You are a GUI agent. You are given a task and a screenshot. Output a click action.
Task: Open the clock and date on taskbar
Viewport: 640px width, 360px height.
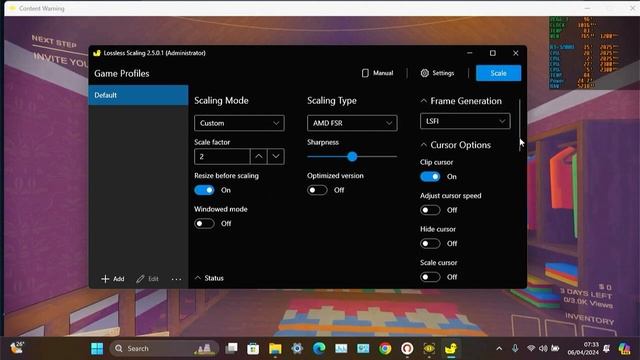583,349
